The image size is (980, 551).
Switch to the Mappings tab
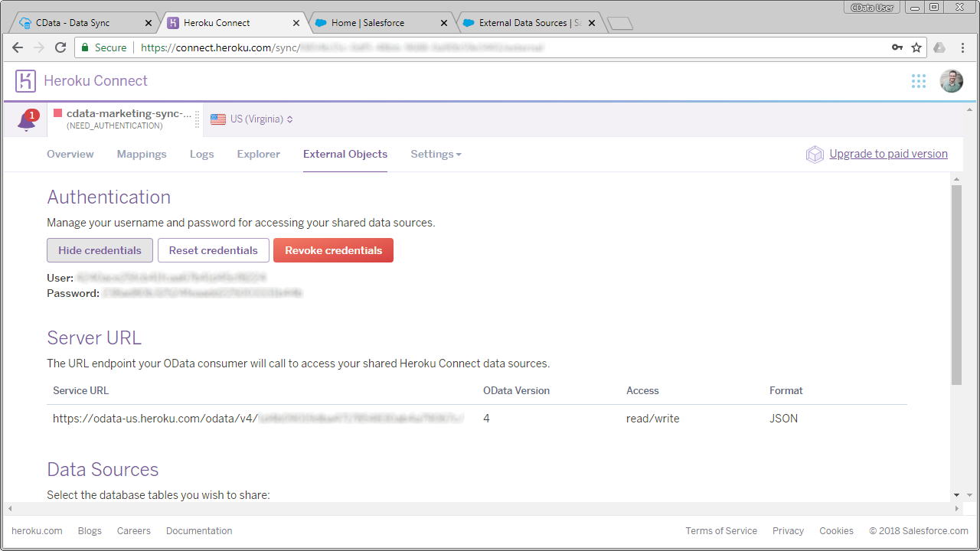coord(142,154)
